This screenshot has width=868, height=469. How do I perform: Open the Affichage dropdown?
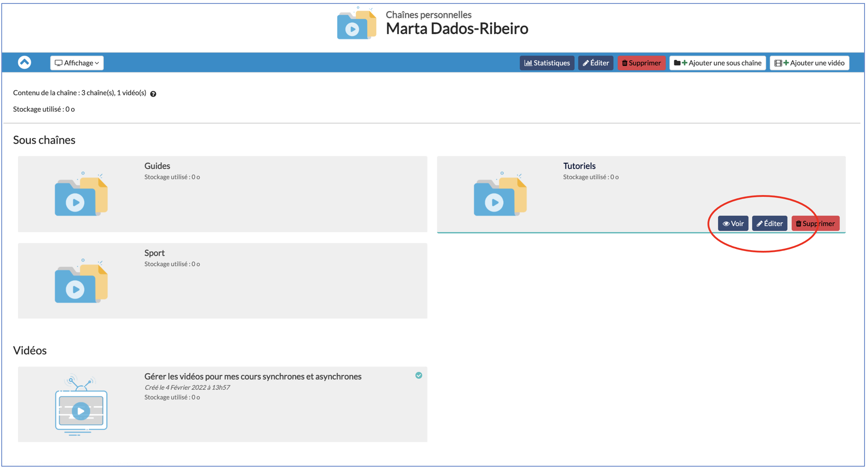pyautogui.click(x=77, y=63)
